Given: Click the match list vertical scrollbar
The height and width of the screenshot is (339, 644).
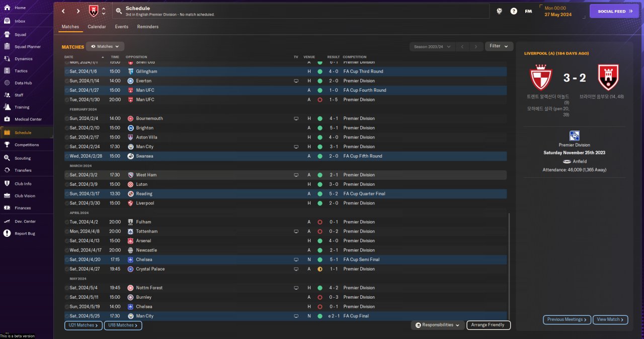Looking at the screenshot, I should click(510, 265).
